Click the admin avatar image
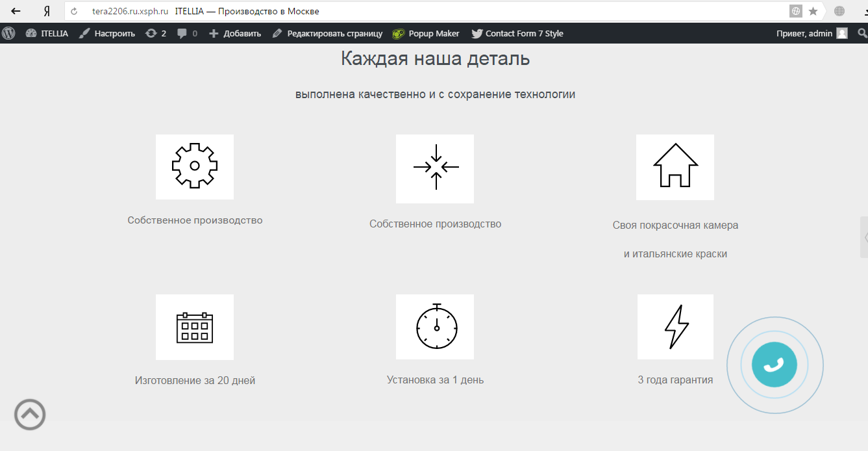 tap(842, 33)
